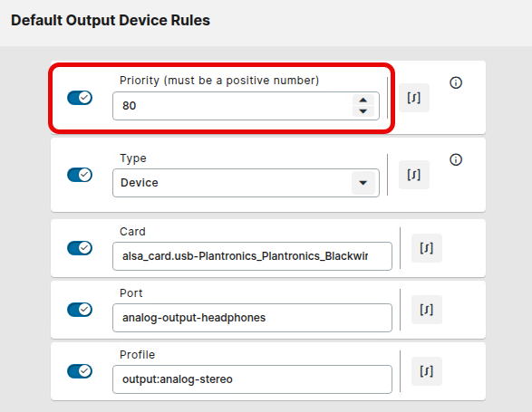Turn off the Card toggle switch
532x412 pixels.
80,248
